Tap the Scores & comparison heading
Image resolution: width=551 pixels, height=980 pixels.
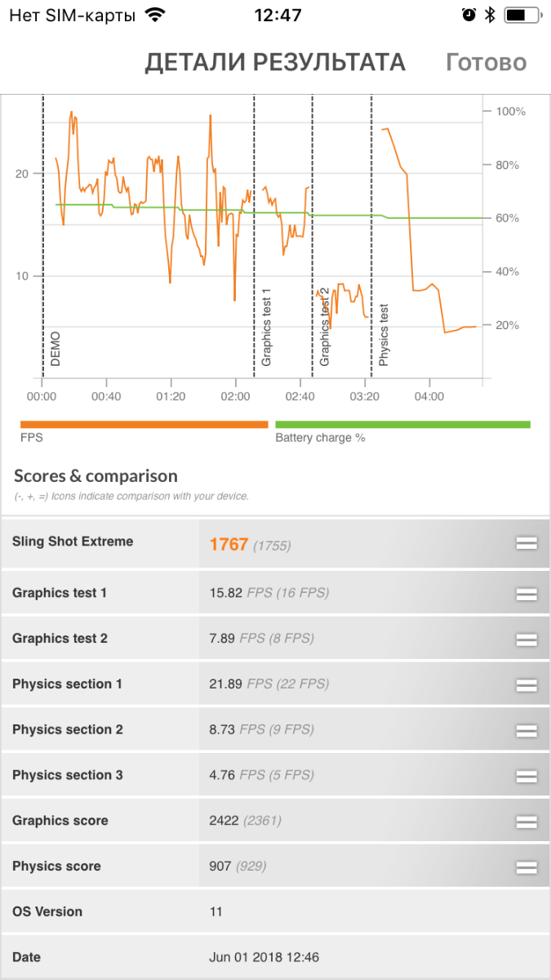96,476
